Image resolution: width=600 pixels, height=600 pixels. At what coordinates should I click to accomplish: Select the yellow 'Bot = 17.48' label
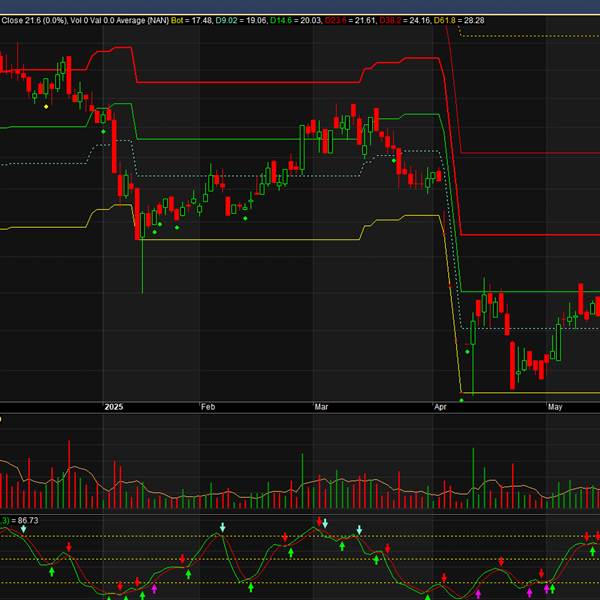(x=191, y=20)
